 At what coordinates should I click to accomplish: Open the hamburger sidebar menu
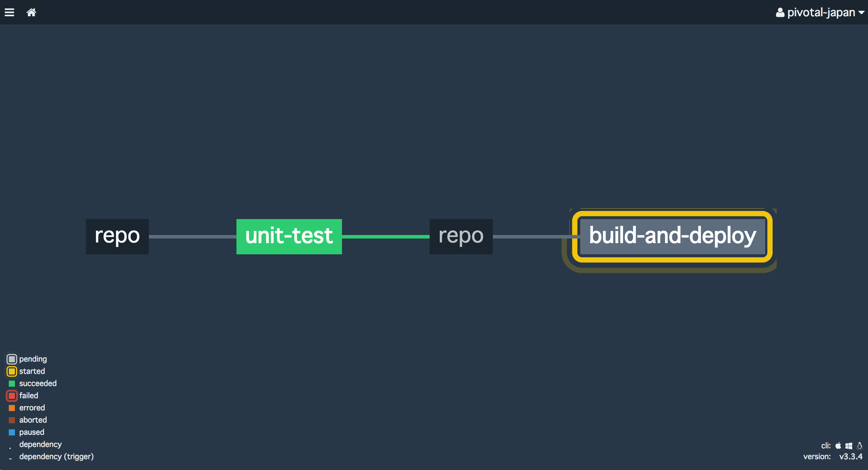[x=9, y=13]
